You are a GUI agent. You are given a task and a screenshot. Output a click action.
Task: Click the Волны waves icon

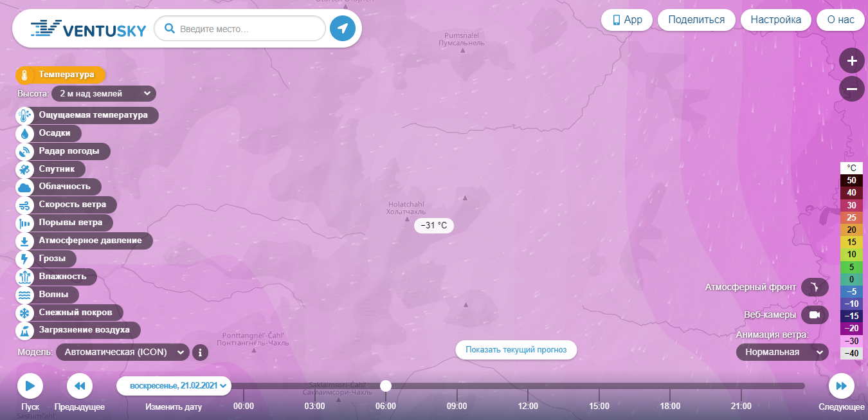24,295
